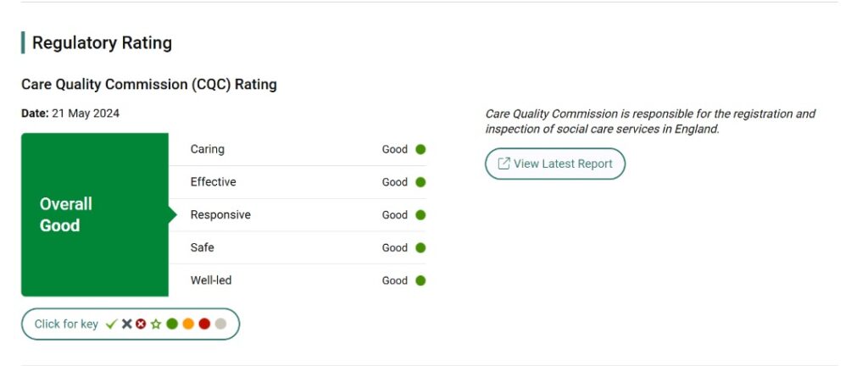
Task: Click the dark X key icon
Action: pyautogui.click(x=126, y=324)
